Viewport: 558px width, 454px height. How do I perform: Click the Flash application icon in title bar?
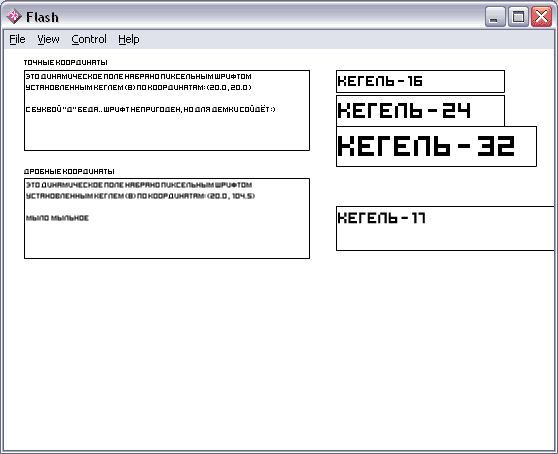(x=14, y=16)
